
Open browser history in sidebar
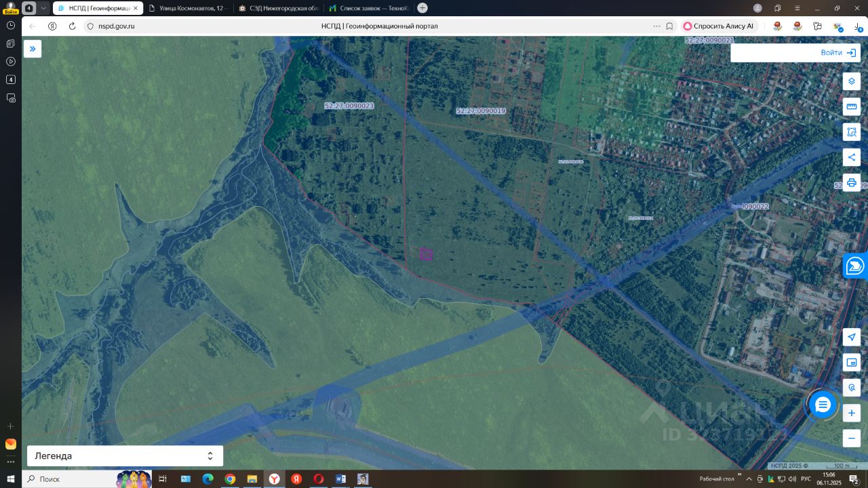pyautogui.click(x=11, y=25)
